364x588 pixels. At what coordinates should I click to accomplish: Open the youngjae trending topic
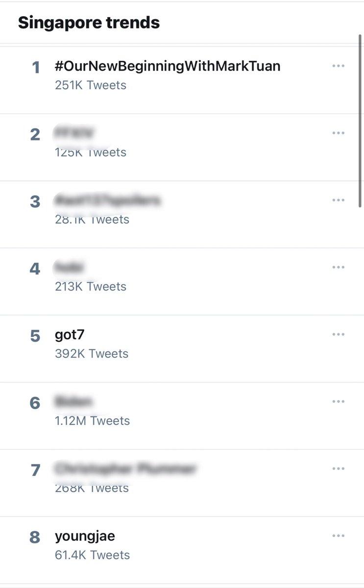pyautogui.click(x=85, y=536)
